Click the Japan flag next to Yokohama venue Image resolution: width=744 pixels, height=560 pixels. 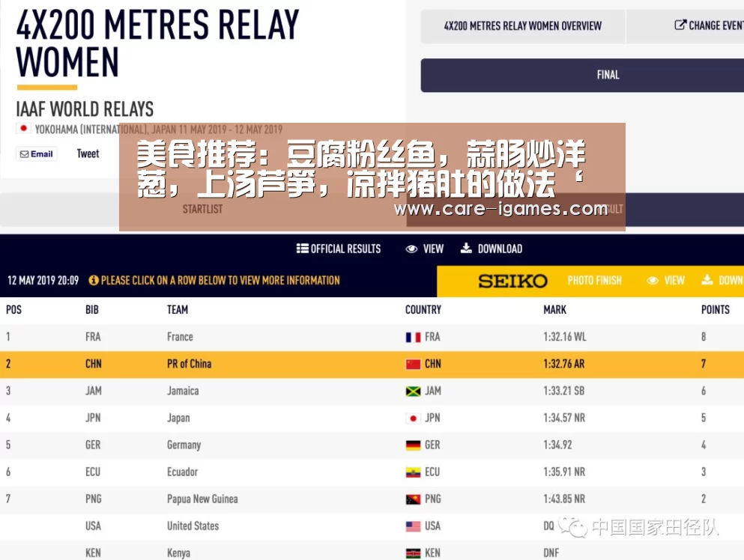(x=23, y=129)
